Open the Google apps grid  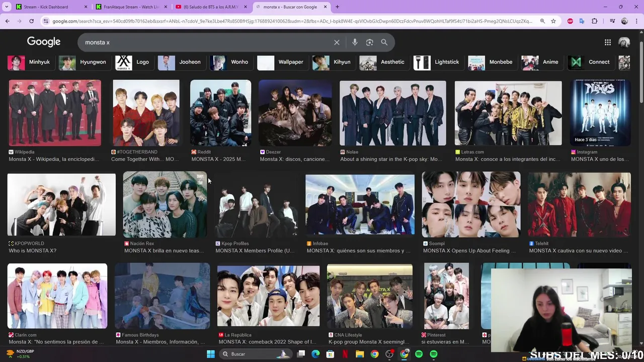coord(608,42)
